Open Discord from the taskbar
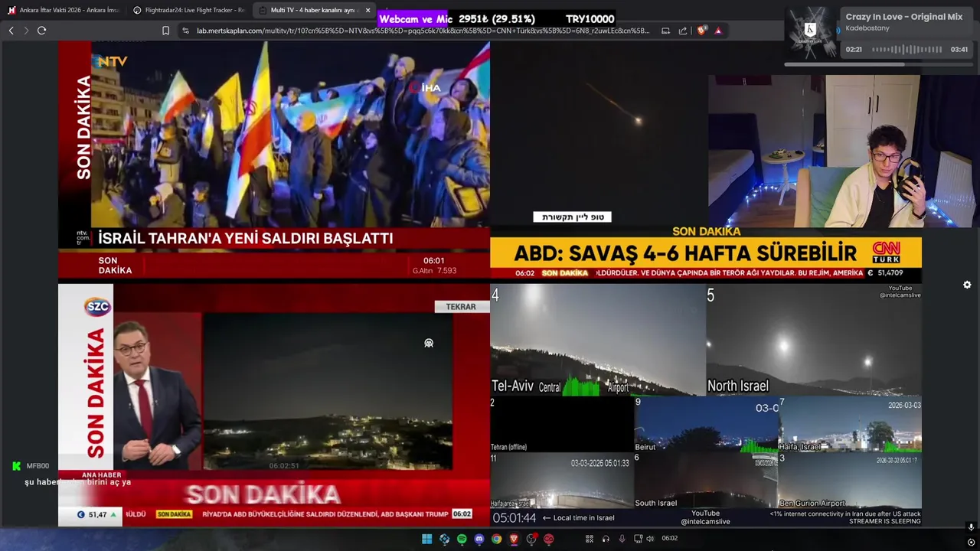Screen dimensions: 980x551 point(479,539)
